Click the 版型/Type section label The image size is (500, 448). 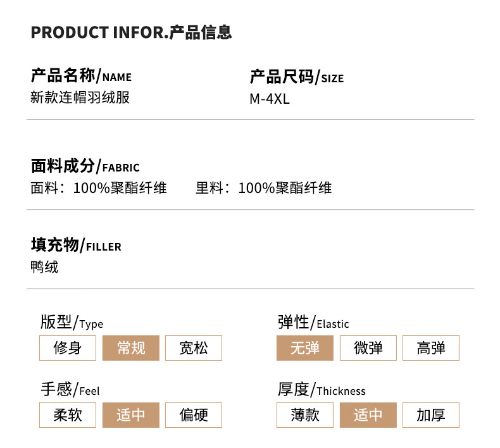(72, 323)
